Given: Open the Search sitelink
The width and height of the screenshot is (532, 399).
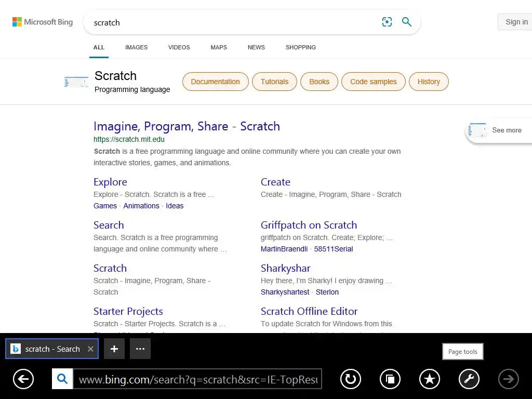Looking at the screenshot, I should pos(109,225).
